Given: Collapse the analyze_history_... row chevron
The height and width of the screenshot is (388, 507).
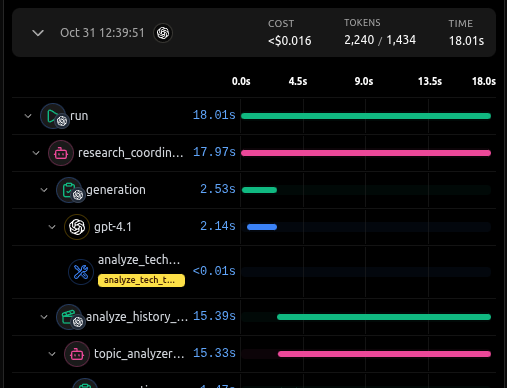Looking at the screenshot, I should 44,317.
